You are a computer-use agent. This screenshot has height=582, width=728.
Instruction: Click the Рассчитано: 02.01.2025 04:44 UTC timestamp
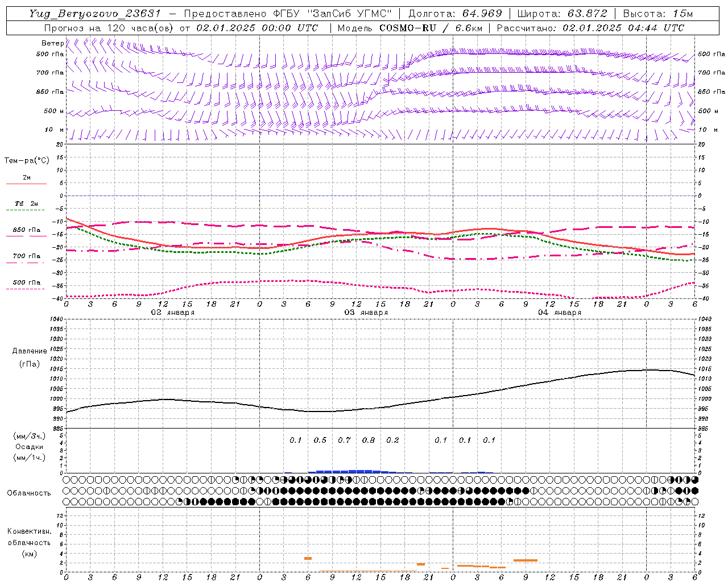tap(590, 28)
